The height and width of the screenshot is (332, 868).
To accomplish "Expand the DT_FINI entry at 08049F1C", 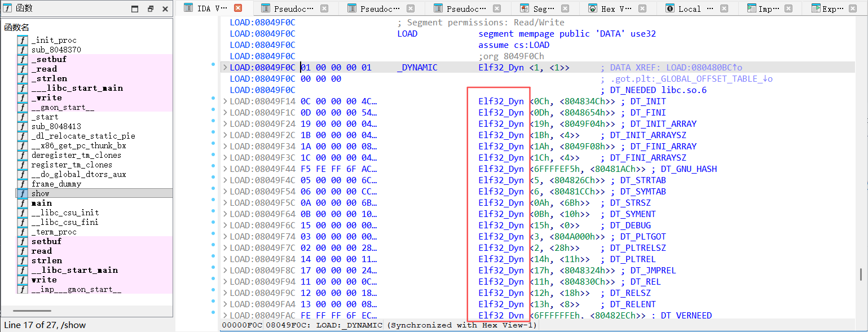I will (226, 113).
